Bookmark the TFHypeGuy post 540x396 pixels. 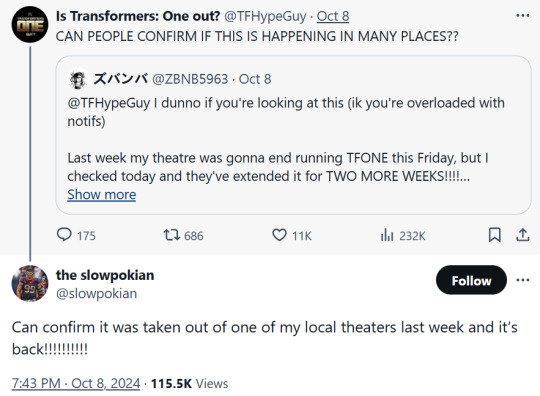click(495, 235)
